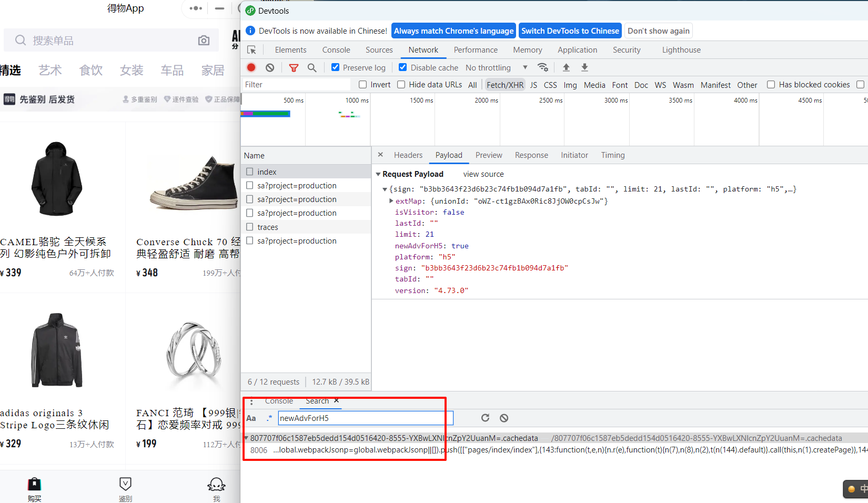Open mini program more options dots
This screenshot has height=503, width=868.
(x=196, y=8)
